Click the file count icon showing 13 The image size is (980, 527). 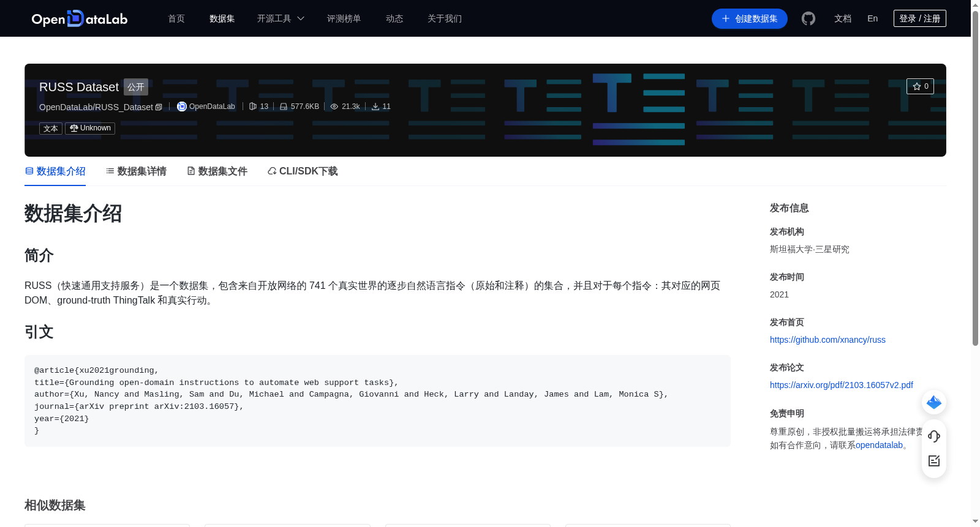[253, 107]
